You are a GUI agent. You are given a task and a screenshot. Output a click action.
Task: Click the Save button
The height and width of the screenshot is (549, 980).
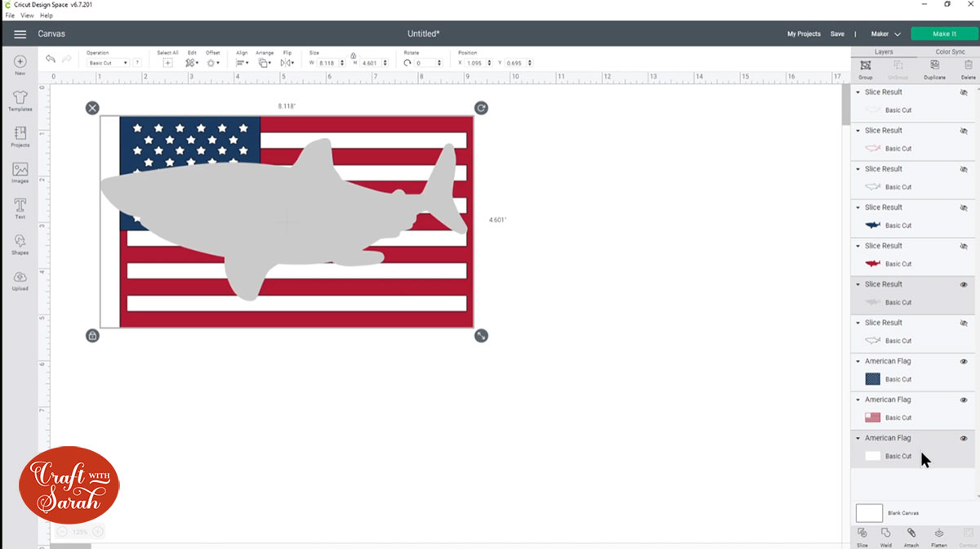click(837, 34)
